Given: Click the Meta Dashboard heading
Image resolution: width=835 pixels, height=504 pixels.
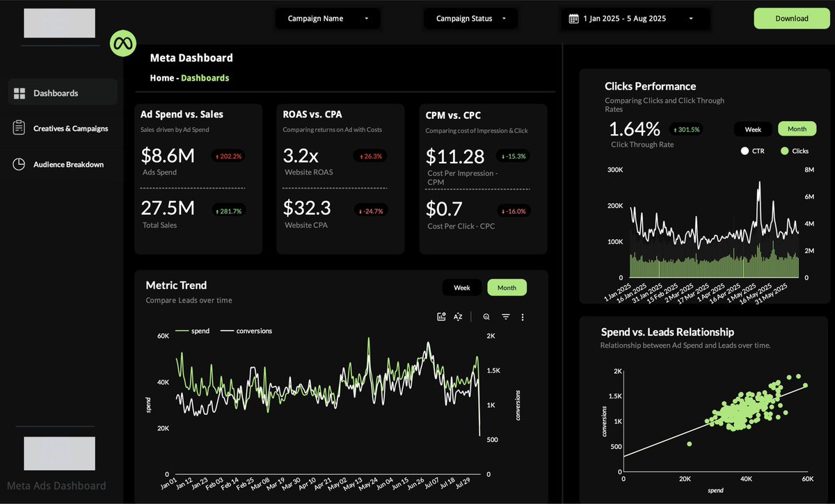Looking at the screenshot, I should (x=191, y=58).
